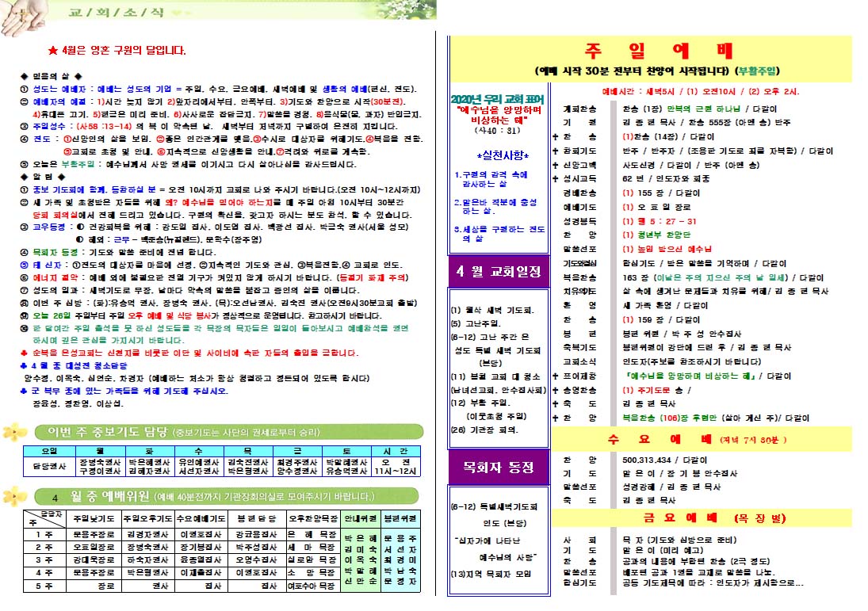Click the purple 목회자 동정 box
This screenshot has width=868, height=611.
pos(496,465)
